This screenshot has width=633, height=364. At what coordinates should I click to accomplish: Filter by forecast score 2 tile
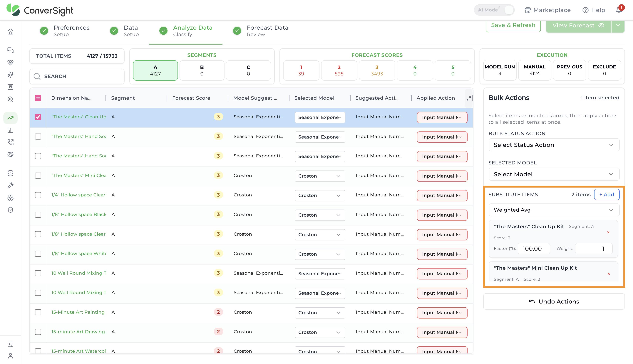tap(339, 70)
